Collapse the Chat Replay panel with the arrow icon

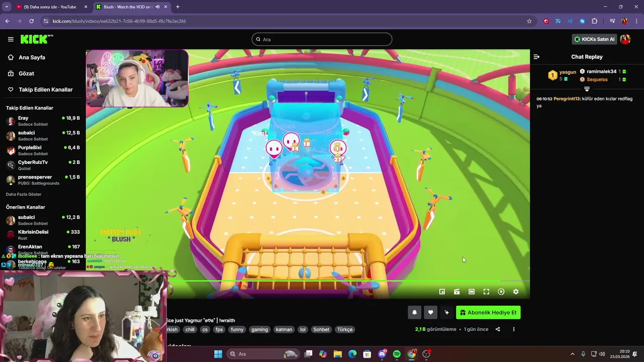536,57
